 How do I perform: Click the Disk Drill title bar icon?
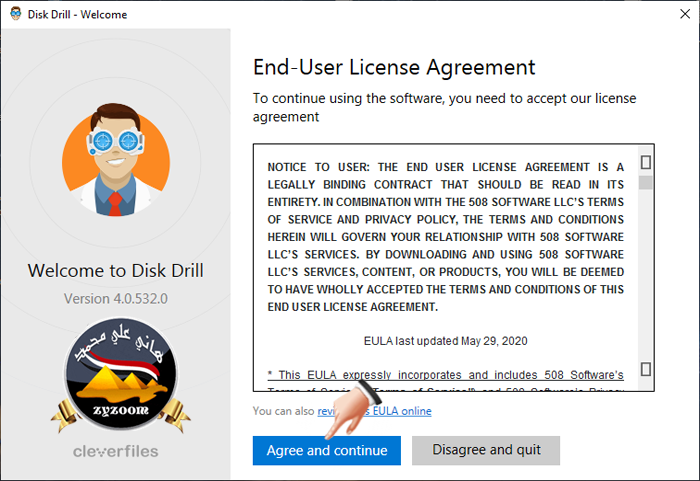click(16, 14)
